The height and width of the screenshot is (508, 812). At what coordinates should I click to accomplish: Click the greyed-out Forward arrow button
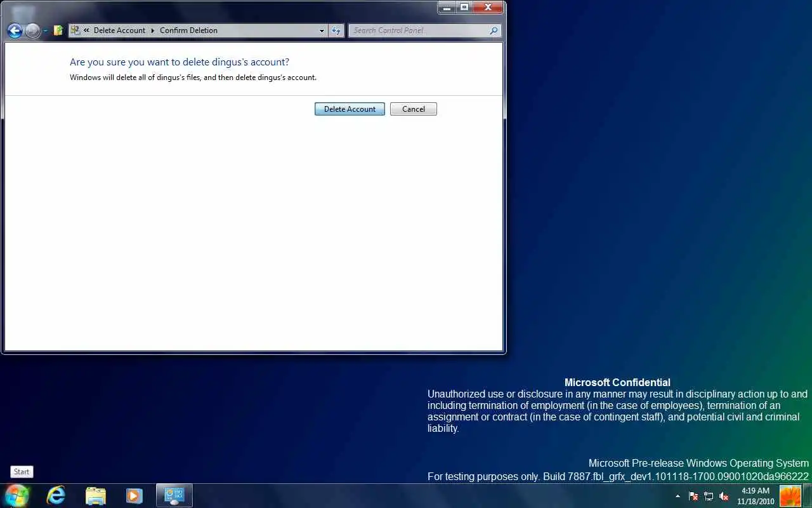click(x=33, y=30)
